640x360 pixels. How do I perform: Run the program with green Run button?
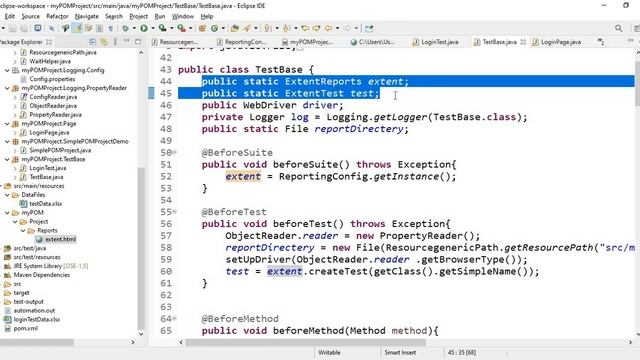(144, 28)
